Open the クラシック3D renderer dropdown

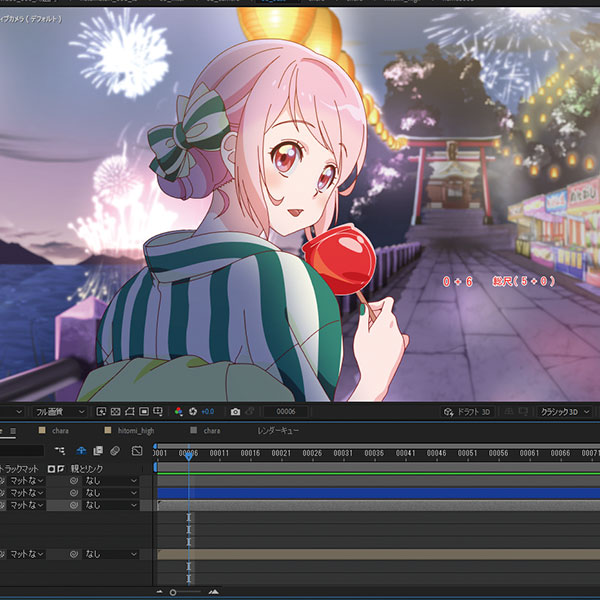click(564, 412)
